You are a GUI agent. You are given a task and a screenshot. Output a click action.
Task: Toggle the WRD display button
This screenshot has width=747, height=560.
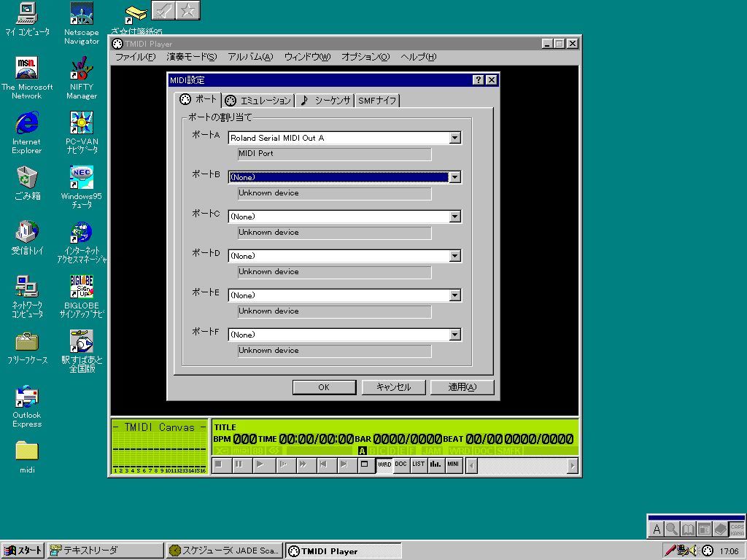tap(384, 464)
